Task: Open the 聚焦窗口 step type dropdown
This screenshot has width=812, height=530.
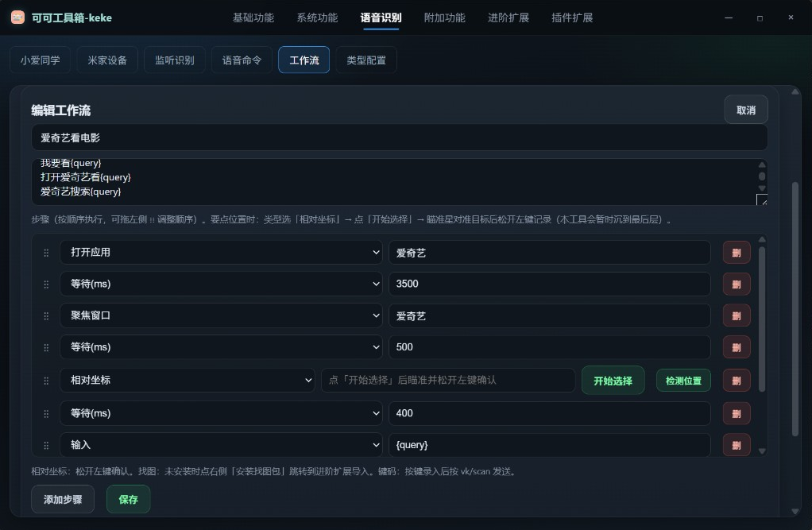Action: (x=221, y=315)
